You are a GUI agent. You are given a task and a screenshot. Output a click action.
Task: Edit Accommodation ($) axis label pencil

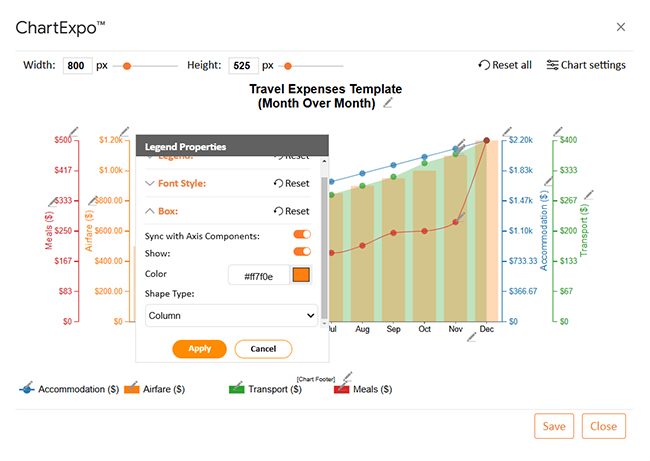548,181
